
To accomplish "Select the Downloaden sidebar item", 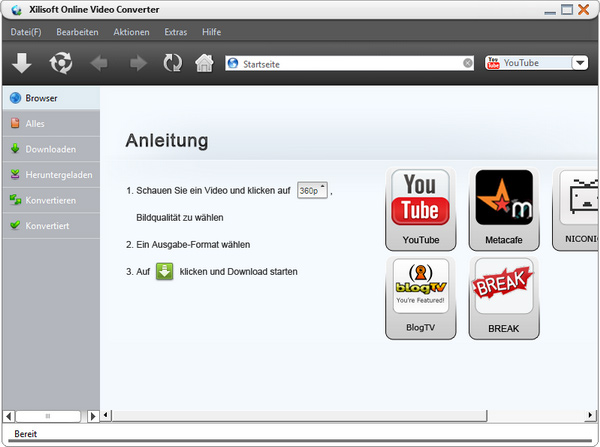I will coord(51,149).
